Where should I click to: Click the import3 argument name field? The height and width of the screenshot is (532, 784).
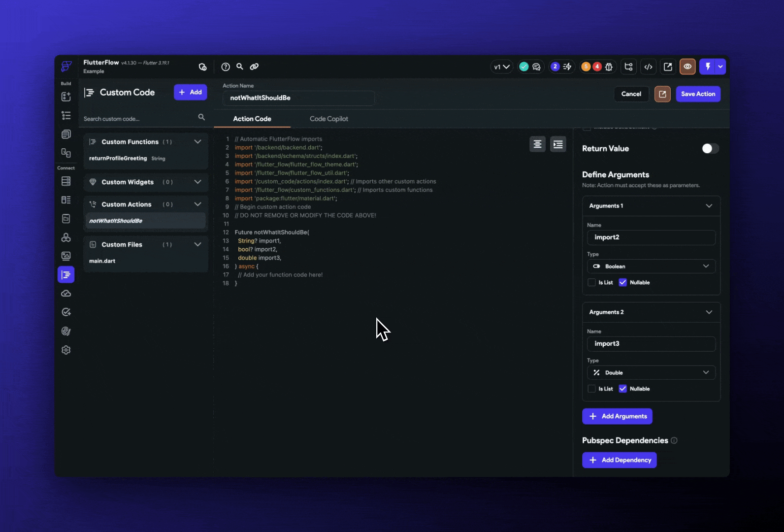coord(651,344)
